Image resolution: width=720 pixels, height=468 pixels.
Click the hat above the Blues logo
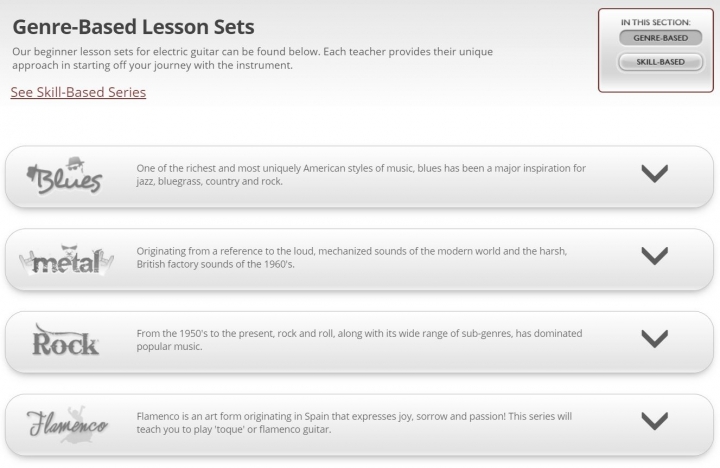[x=75, y=163]
